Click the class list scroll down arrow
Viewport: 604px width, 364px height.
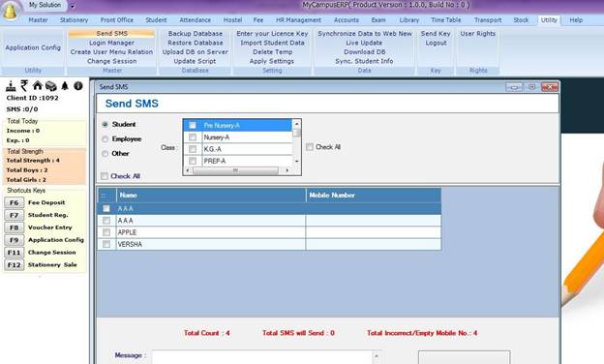pos(296,161)
